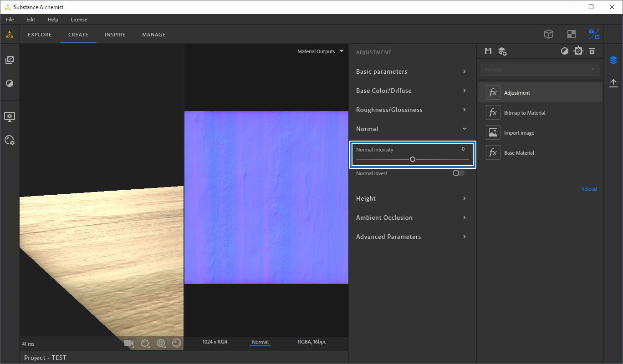Click the Normal Intensity value 0
Screen dimensions: 623x364
tap(463, 149)
